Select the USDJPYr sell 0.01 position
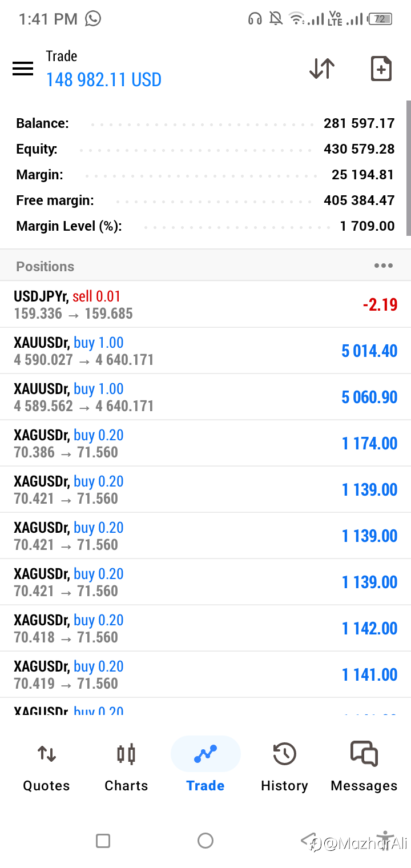 tap(205, 304)
